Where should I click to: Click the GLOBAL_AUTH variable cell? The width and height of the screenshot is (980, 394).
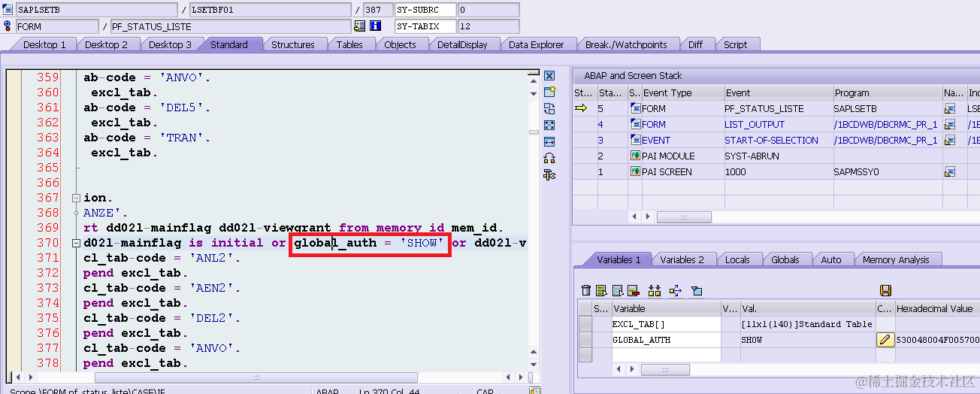coord(665,340)
